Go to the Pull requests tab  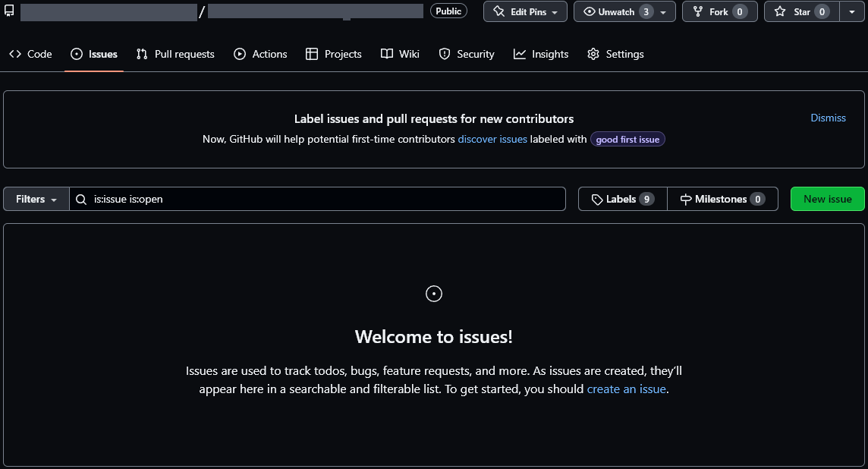tap(175, 54)
